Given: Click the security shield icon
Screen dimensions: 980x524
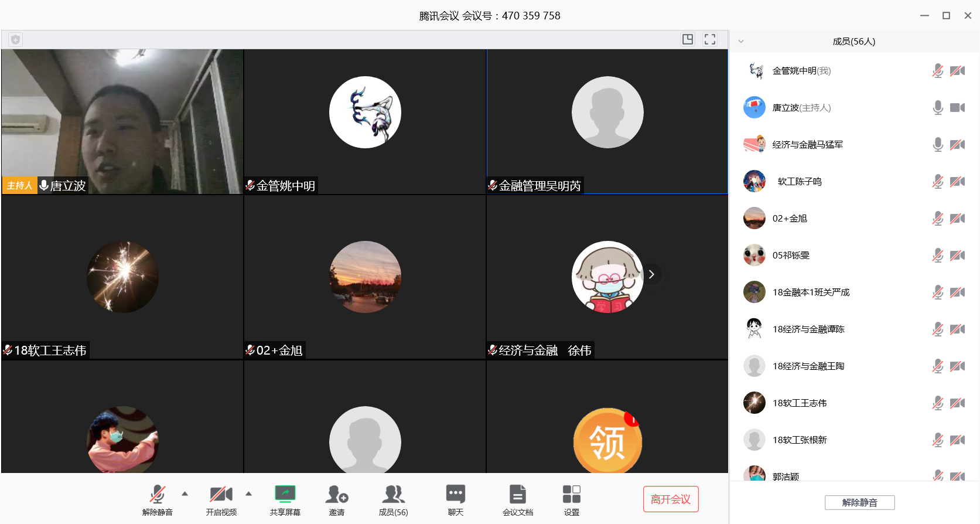Looking at the screenshot, I should (16, 40).
